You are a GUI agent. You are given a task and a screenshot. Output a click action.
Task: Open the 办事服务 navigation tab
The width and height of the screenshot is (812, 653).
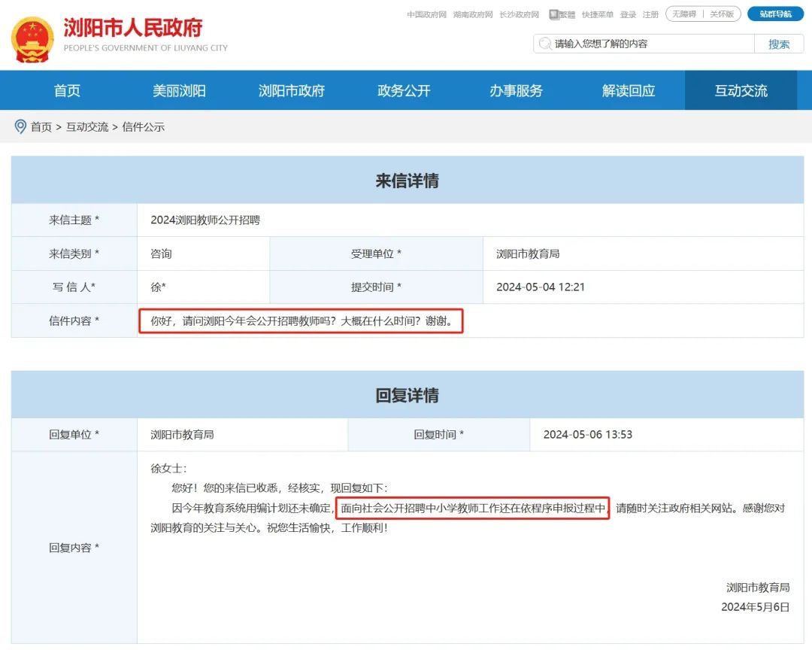pos(517,91)
